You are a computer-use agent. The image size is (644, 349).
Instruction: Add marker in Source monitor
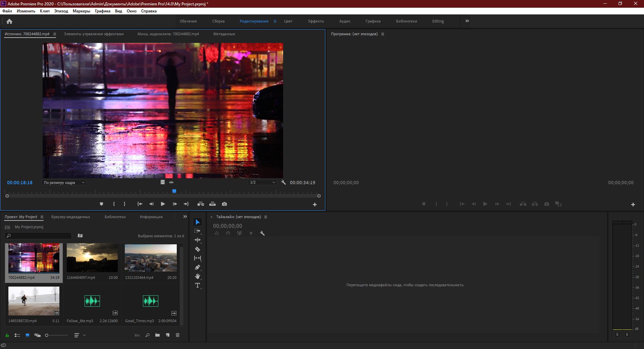point(101,204)
